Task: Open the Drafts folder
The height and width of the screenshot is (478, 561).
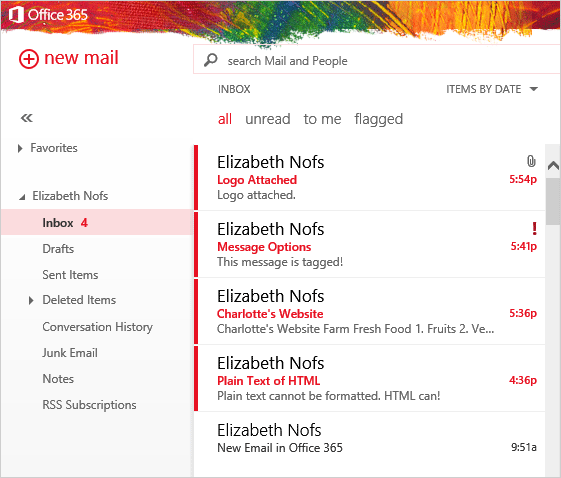Action: pos(58,249)
